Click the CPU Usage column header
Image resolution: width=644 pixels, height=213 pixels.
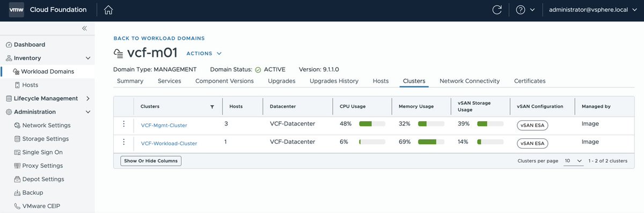click(x=353, y=107)
